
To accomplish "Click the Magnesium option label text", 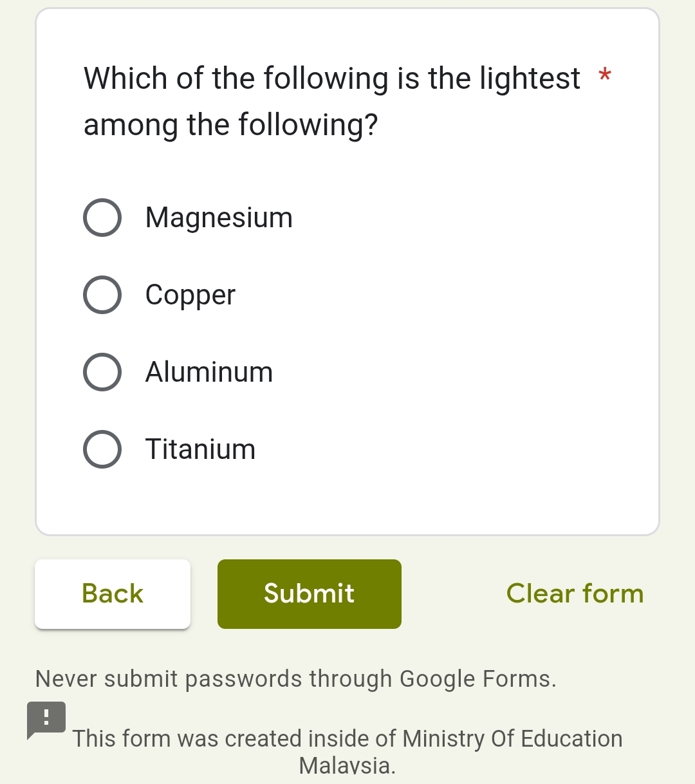I will click(219, 218).
